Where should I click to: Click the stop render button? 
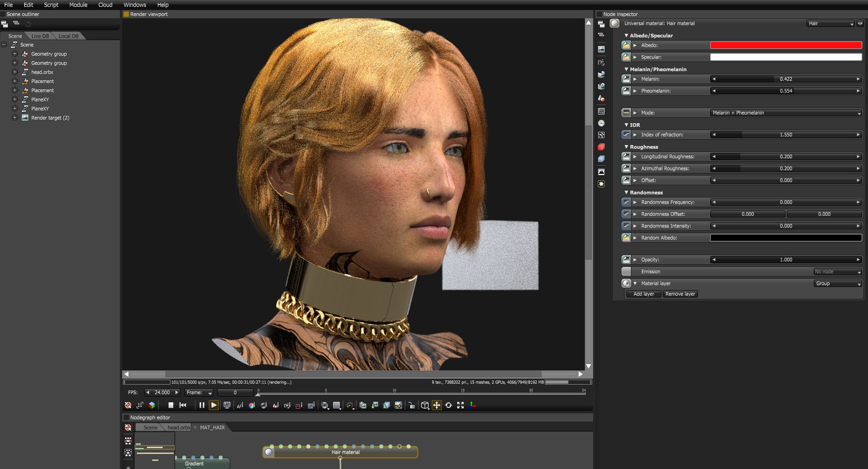tap(170, 405)
